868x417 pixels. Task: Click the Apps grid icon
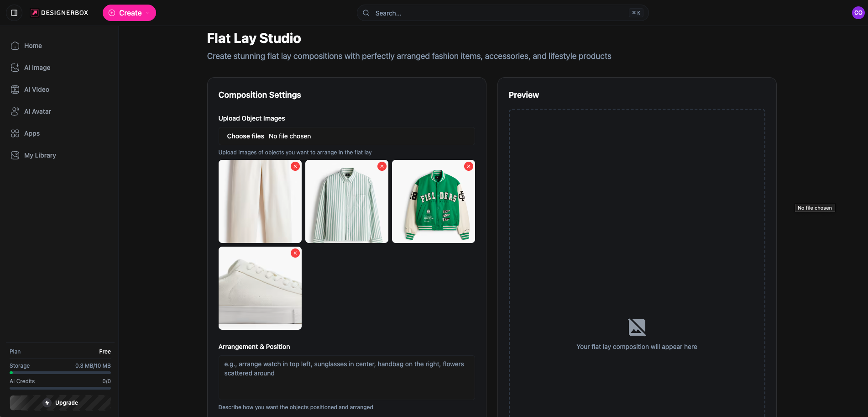pos(15,133)
